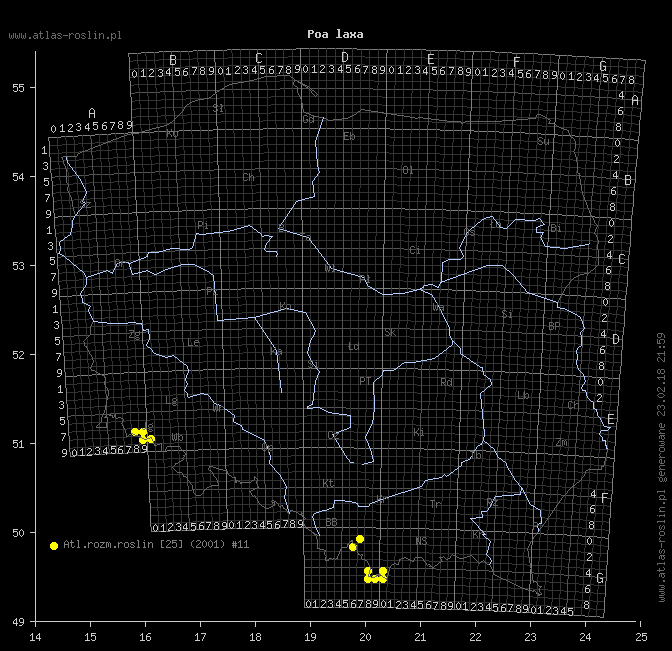Click latitude label 52 on left axis
The height and width of the screenshot is (651, 672).
point(18,355)
